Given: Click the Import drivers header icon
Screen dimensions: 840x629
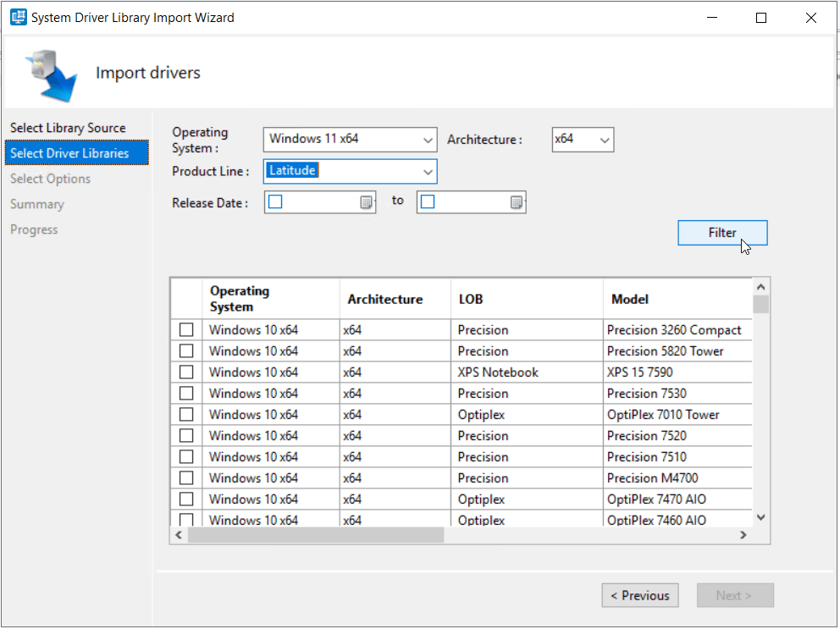Looking at the screenshot, I should pos(50,74).
